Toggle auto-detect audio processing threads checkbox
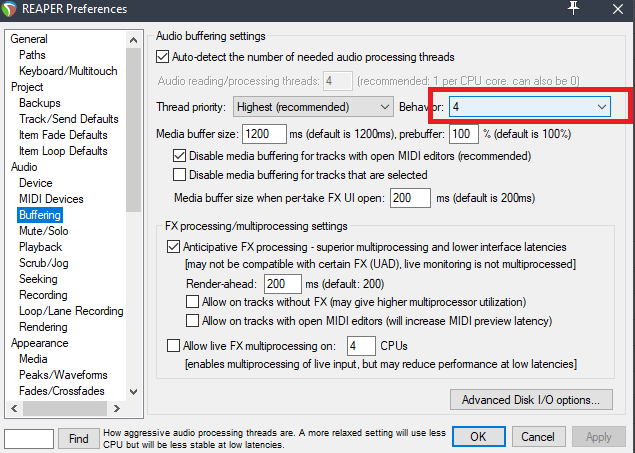 click(162, 57)
